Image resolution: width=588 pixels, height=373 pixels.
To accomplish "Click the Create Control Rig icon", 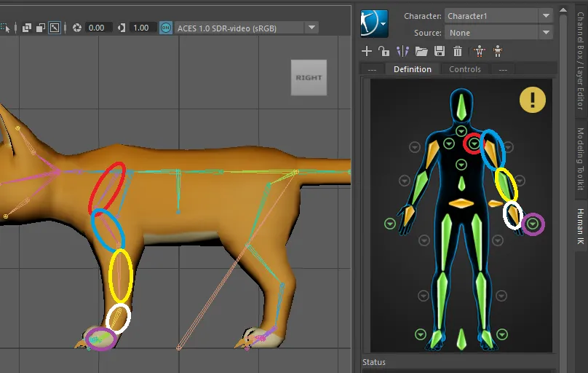I will 498,51.
